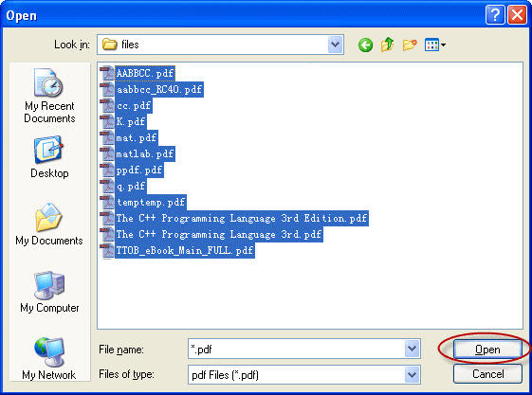Select The C++ Programming Language 3rd Edition.pdf
This screenshot has width=532, height=395.
242,219
